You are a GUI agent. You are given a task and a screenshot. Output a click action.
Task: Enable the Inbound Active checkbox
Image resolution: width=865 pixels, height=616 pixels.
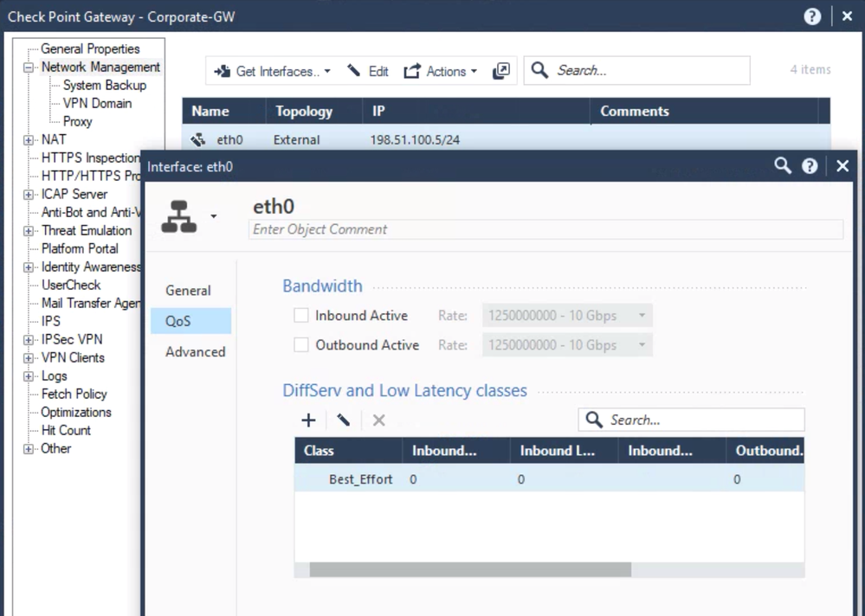tap(301, 315)
